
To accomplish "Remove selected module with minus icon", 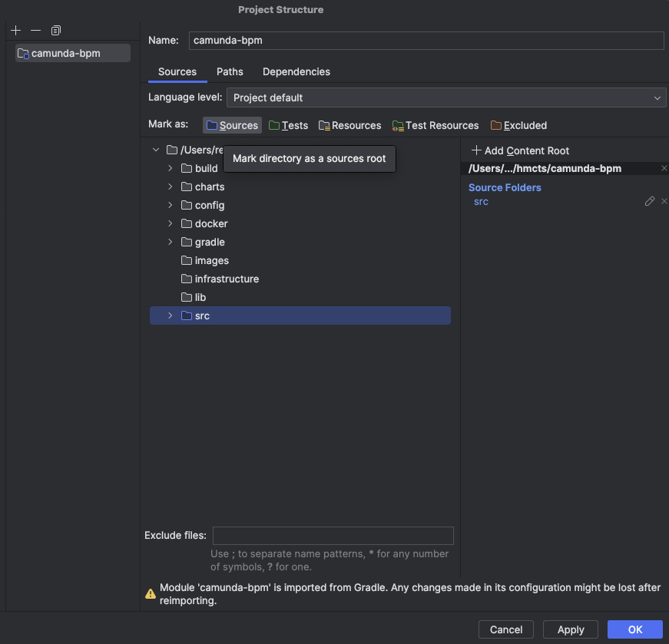I will [x=36, y=30].
